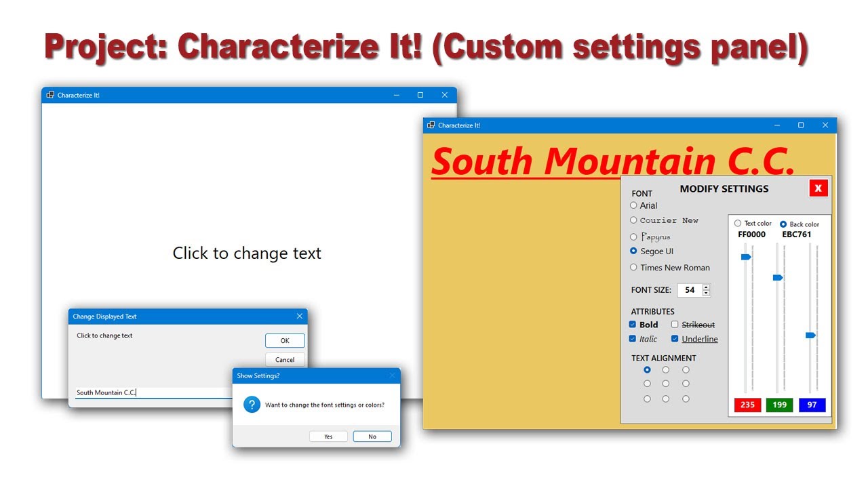Click app icon in right Characterize It! title bar
The image size is (868, 488).
point(430,125)
